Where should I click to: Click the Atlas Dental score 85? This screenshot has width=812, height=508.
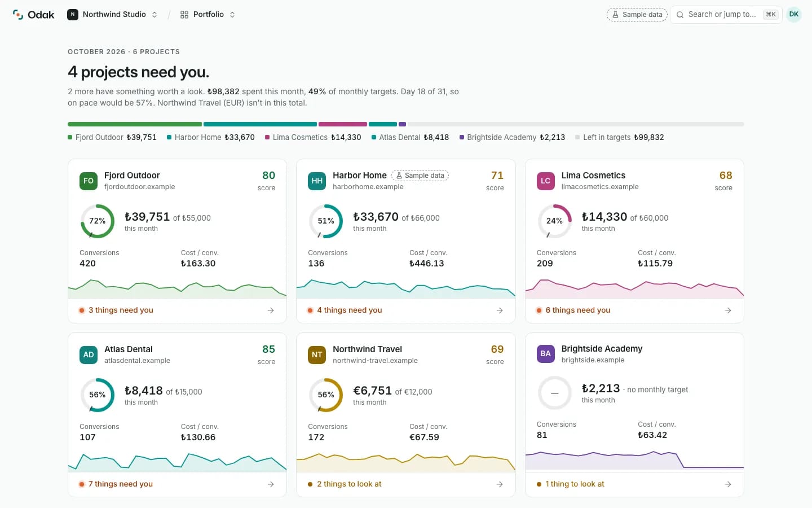tap(268, 349)
